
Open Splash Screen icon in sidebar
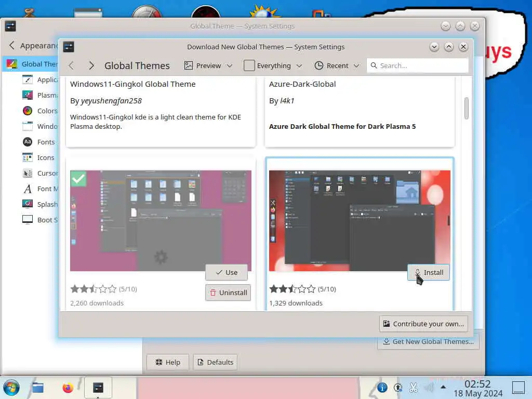28,204
